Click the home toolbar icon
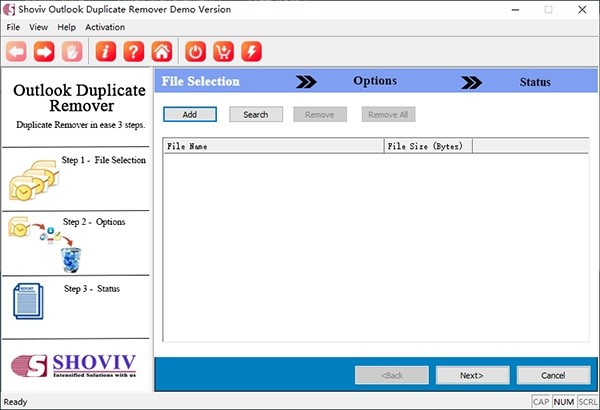Viewport: 600px width, 410px height. tap(161, 50)
